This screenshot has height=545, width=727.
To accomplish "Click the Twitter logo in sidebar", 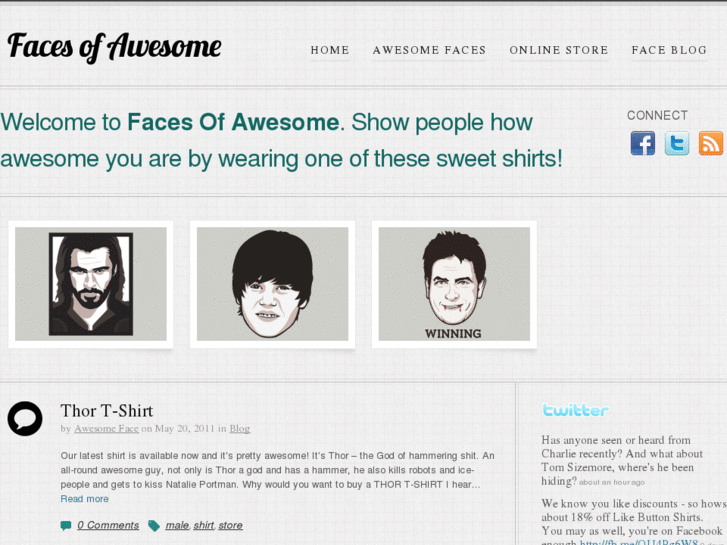I will [x=575, y=410].
